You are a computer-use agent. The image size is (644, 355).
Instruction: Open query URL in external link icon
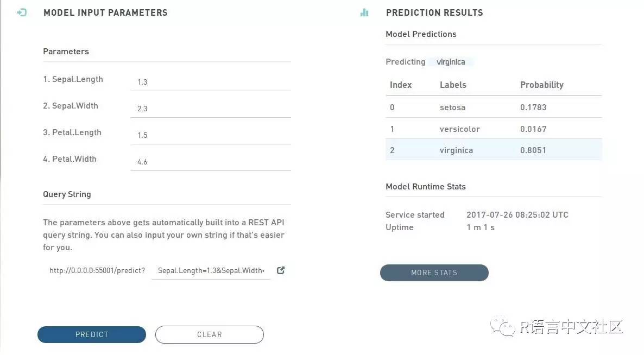(281, 270)
